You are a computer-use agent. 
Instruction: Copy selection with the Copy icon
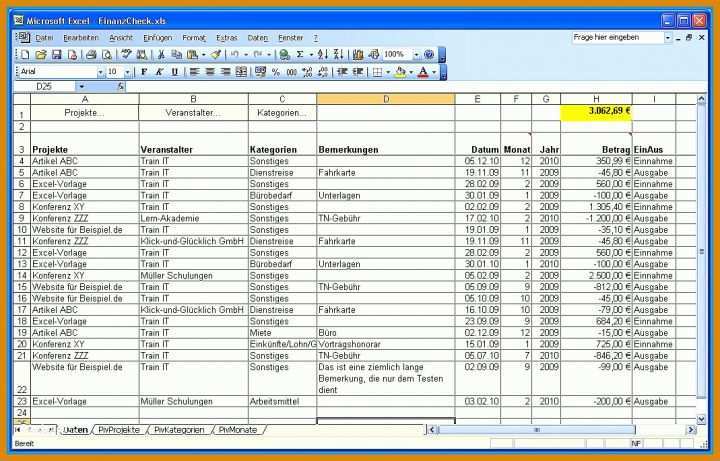tap(176, 55)
